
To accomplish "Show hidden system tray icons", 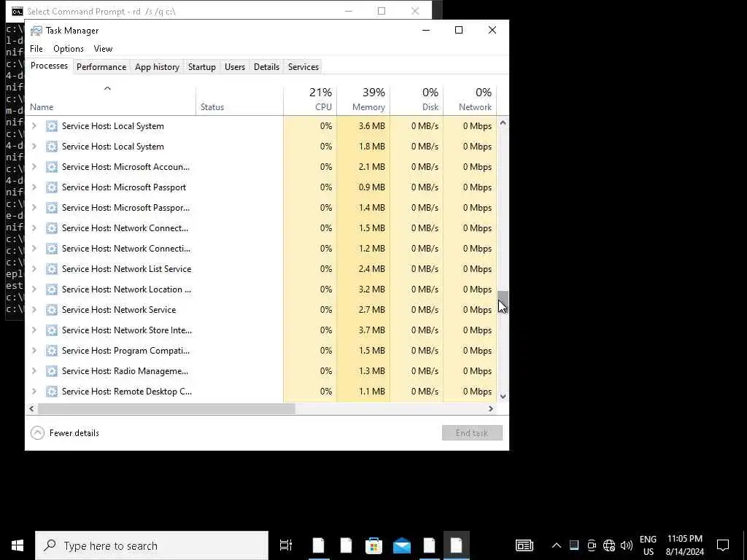I will click(556, 545).
